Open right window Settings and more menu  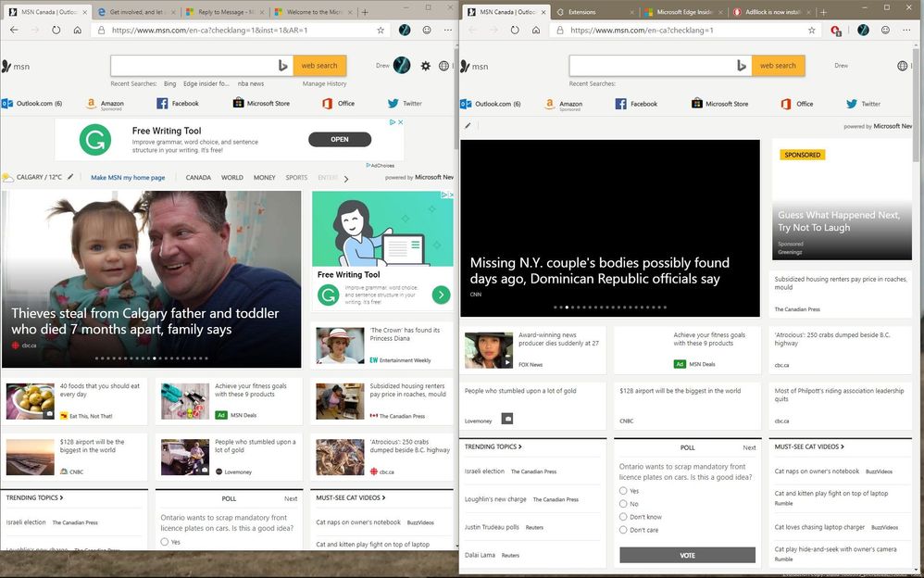click(906, 30)
